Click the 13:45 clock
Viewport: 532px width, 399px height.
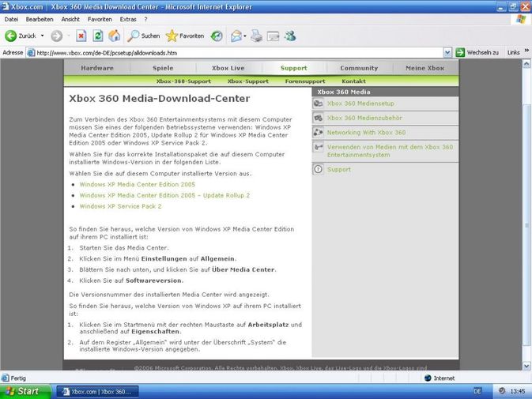coord(518,391)
